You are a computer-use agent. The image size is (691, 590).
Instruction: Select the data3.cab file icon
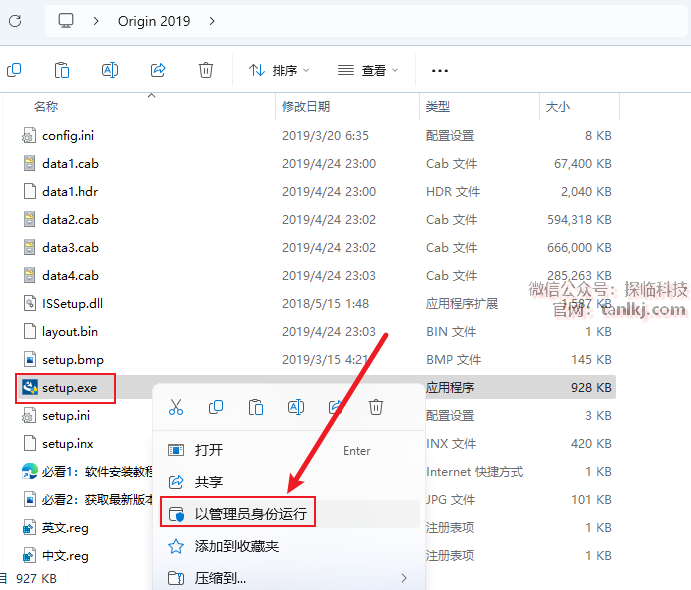(x=29, y=248)
